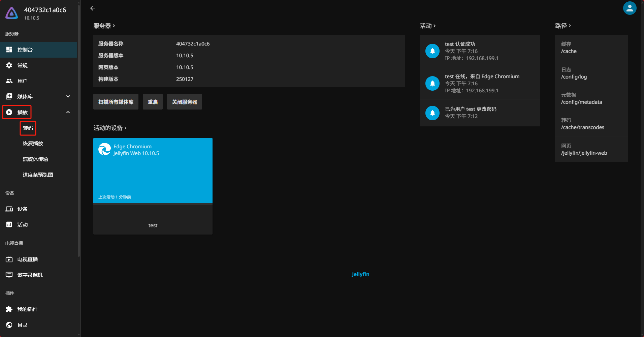Select 转码 under 播放
This screenshot has height=337, width=644.
point(28,128)
